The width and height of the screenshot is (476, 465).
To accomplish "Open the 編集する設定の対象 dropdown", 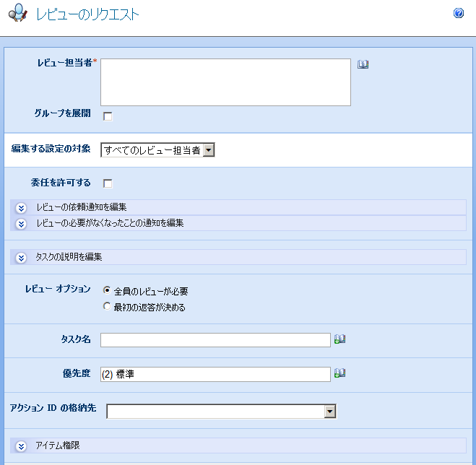I will click(208, 150).
